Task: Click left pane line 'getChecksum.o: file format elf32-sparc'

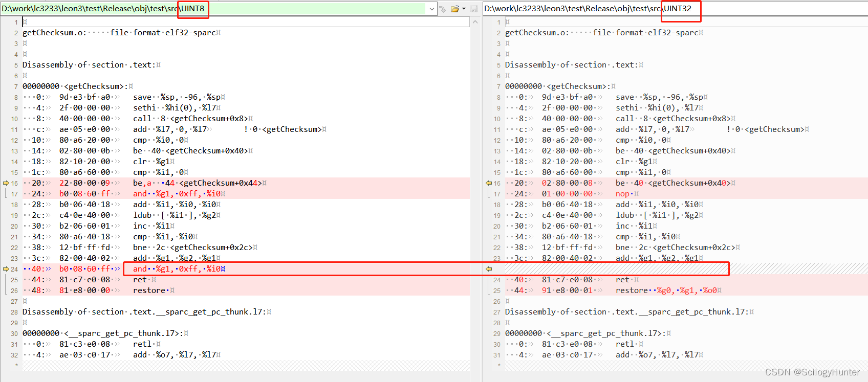Action: (x=121, y=33)
